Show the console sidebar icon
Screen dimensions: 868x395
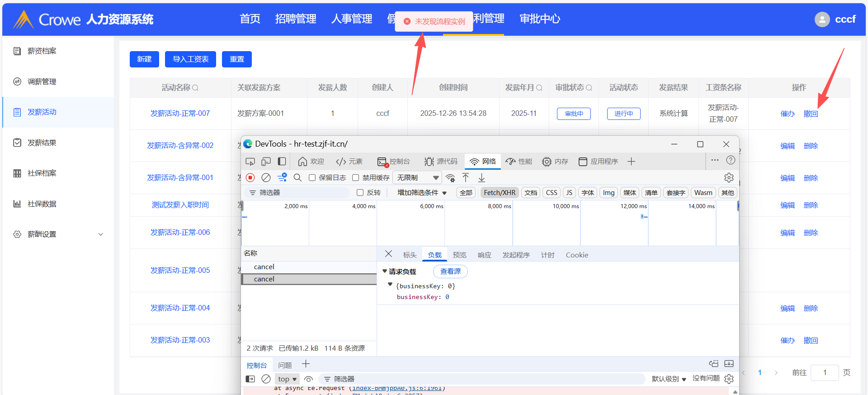point(250,379)
